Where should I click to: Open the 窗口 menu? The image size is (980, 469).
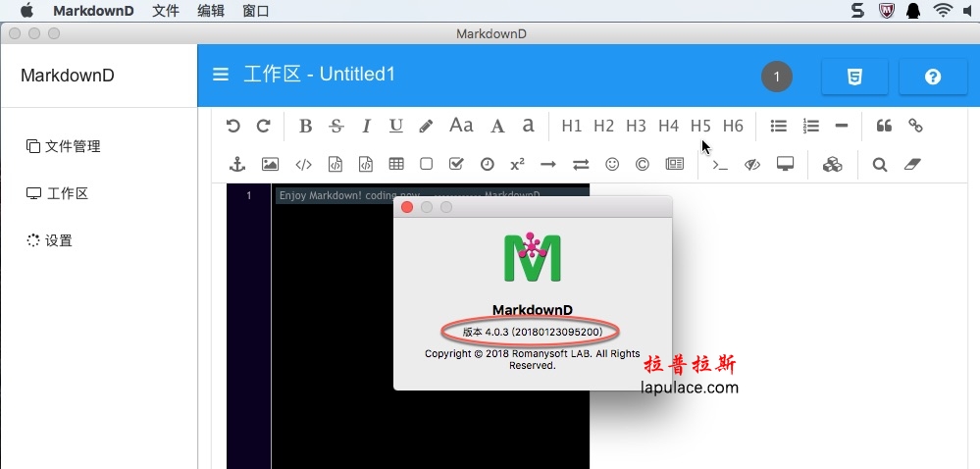click(256, 11)
